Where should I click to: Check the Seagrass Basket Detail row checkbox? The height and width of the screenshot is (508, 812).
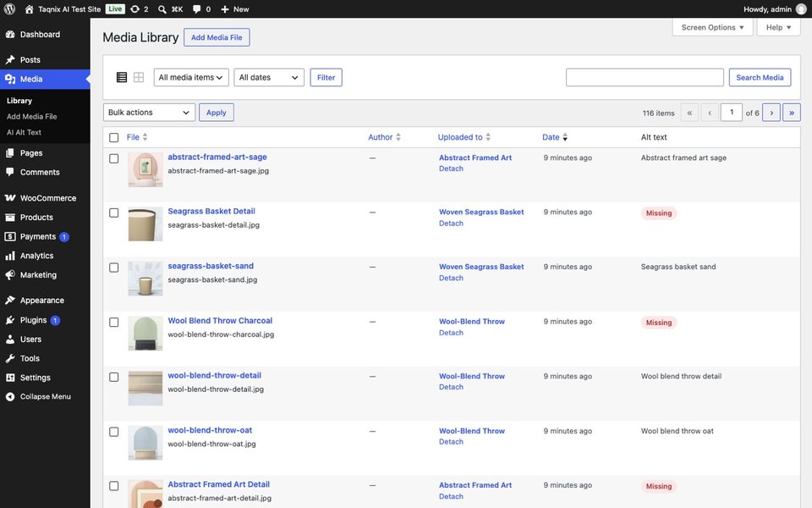114,213
